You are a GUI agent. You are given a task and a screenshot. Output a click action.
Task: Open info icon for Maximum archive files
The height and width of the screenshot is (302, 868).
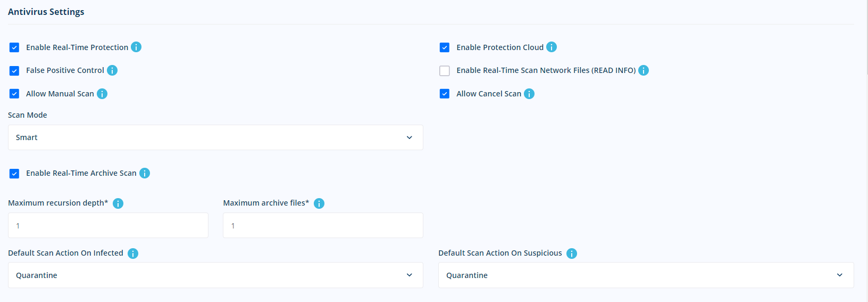[319, 203]
